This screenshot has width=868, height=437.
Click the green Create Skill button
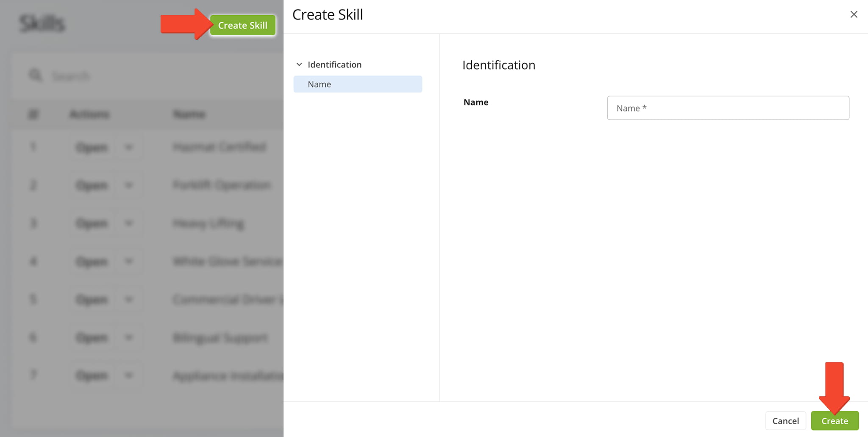242,25
